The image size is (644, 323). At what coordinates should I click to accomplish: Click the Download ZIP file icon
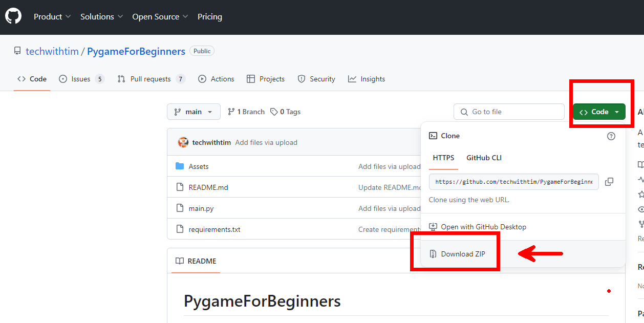pyautogui.click(x=433, y=254)
